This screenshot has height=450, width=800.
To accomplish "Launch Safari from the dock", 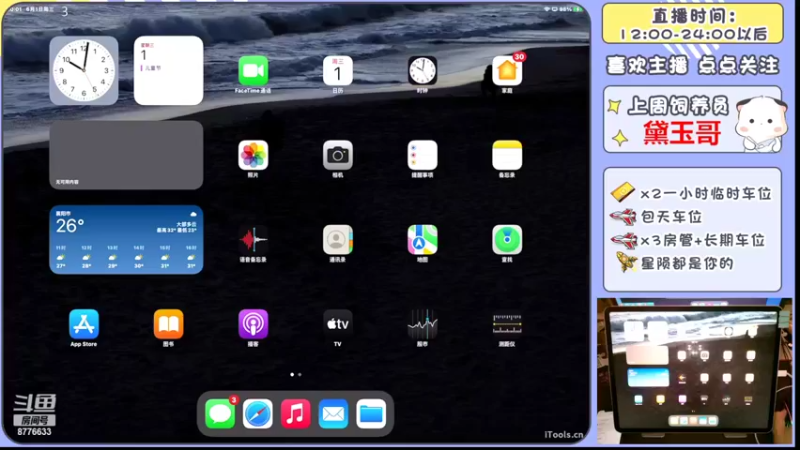I will coord(258,414).
